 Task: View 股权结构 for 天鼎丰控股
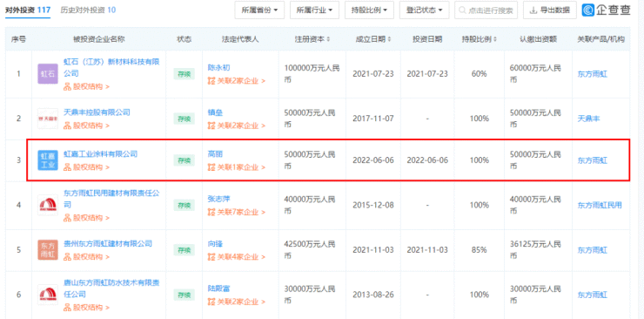pos(87,126)
